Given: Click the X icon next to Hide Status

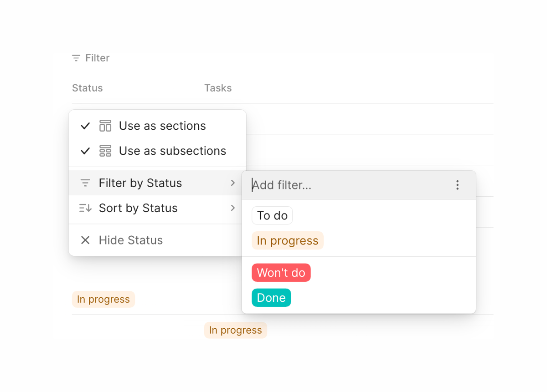Looking at the screenshot, I should pos(85,240).
